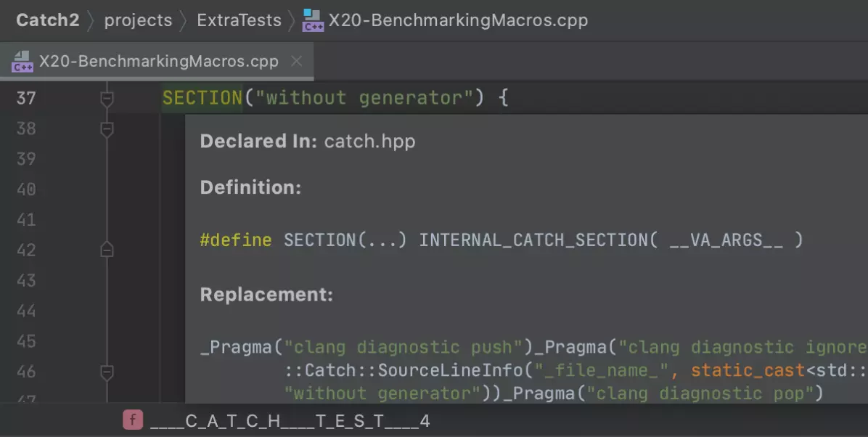Collapse the code fold at line 37
This screenshot has width=868, height=437.
click(x=107, y=99)
